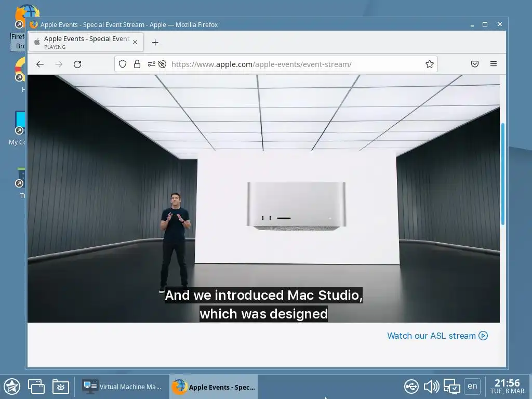The height and width of the screenshot is (399, 532).
Task: Open site permissions icon in URL bar
Action: tap(151, 64)
